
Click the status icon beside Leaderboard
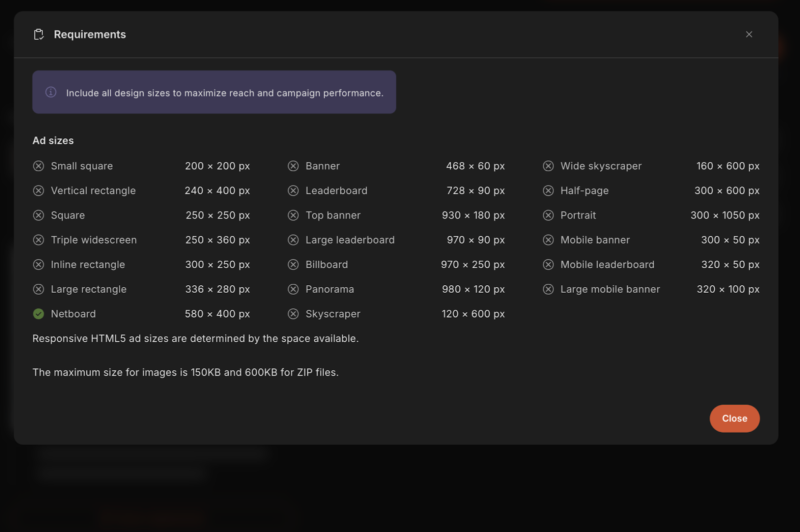(x=293, y=191)
